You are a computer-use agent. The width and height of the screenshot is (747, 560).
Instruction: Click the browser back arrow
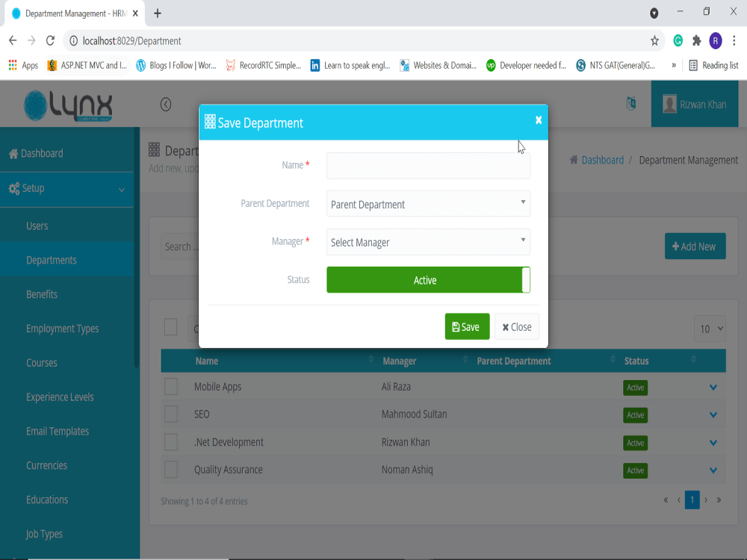click(13, 40)
